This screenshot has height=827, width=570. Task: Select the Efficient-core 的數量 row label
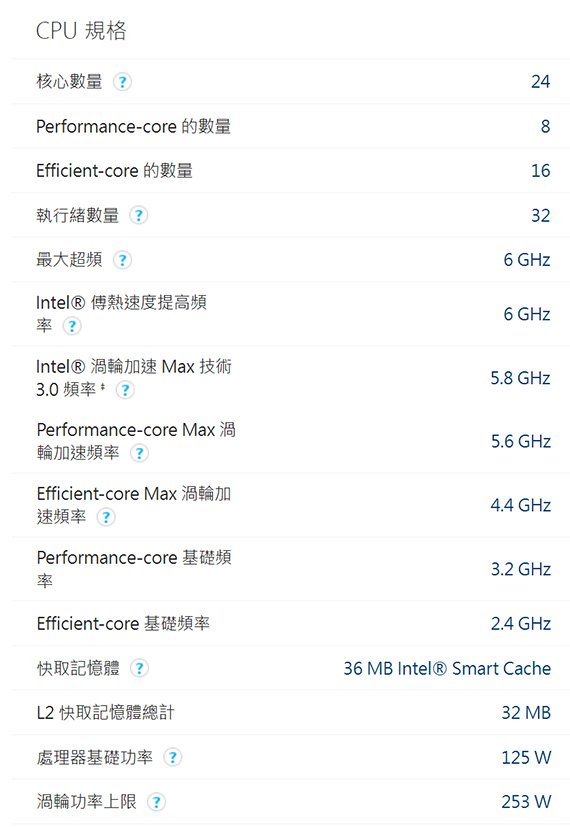click(x=114, y=171)
